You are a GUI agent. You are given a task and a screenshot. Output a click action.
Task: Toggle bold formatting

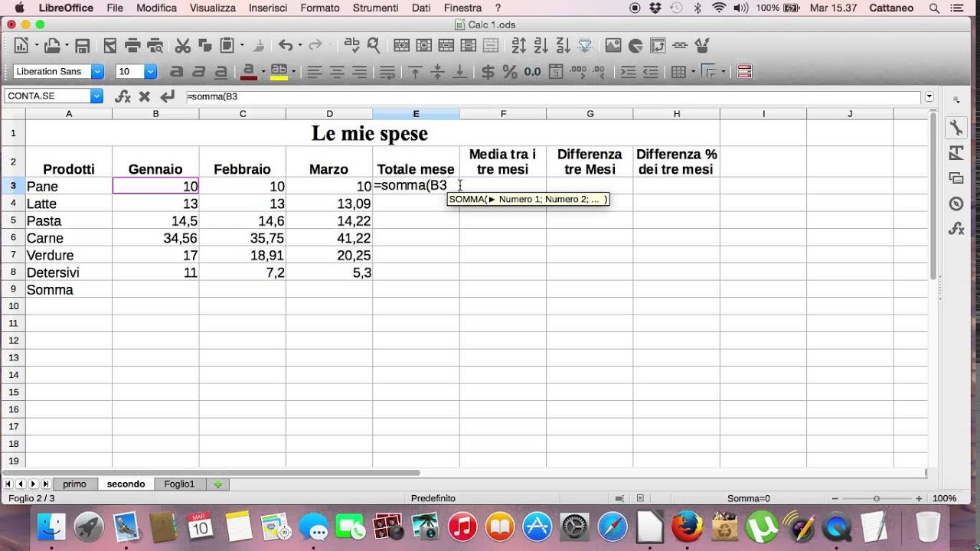click(x=177, y=72)
